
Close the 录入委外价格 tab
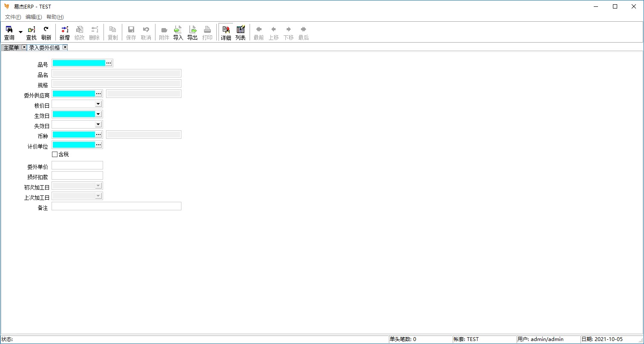click(x=65, y=47)
